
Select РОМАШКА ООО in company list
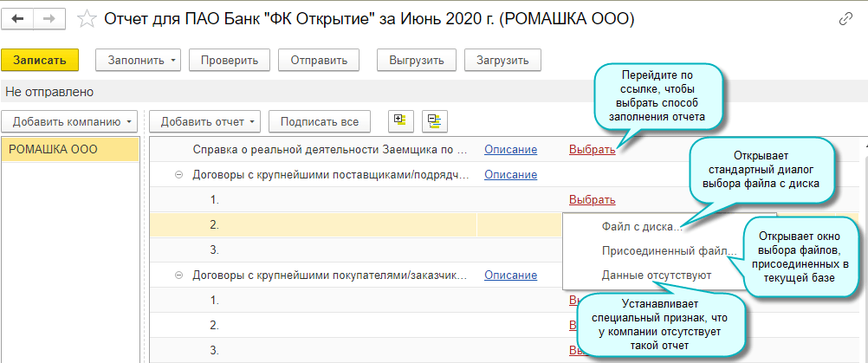pos(54,150)
